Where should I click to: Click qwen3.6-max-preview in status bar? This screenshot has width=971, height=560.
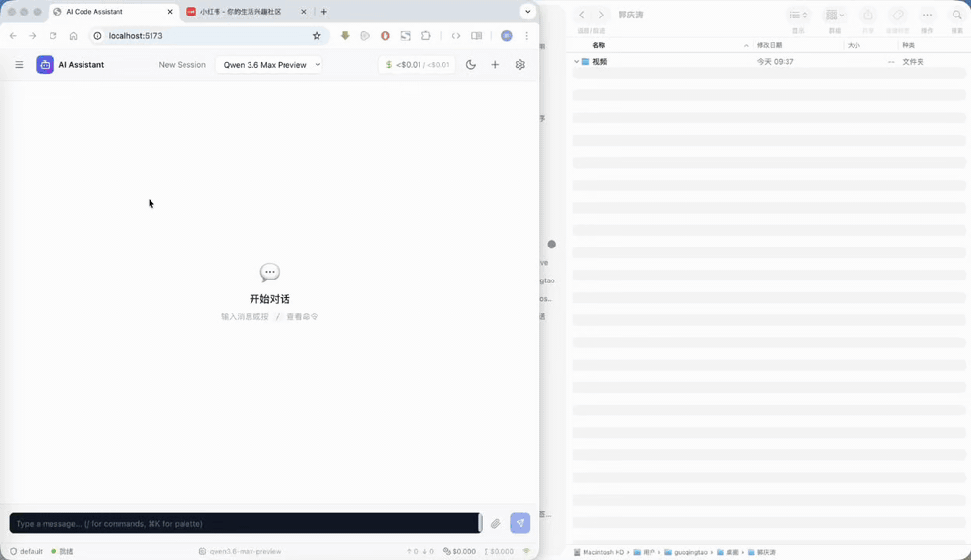click(x=240, y=551)
